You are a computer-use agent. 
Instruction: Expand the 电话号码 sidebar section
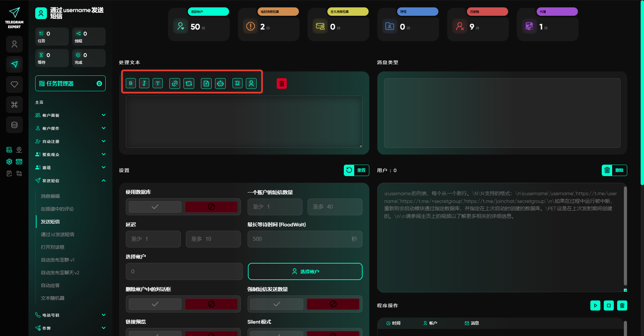tap(104, 315)
